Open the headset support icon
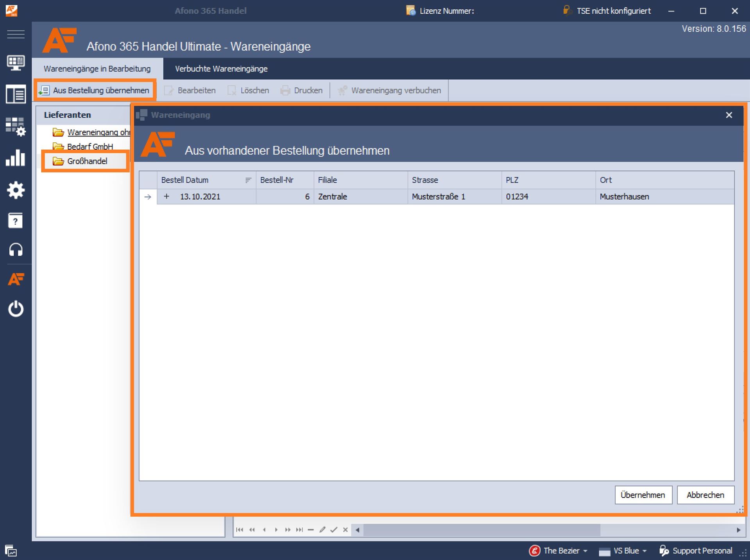 pyautogui.click(x=16, y=249)
